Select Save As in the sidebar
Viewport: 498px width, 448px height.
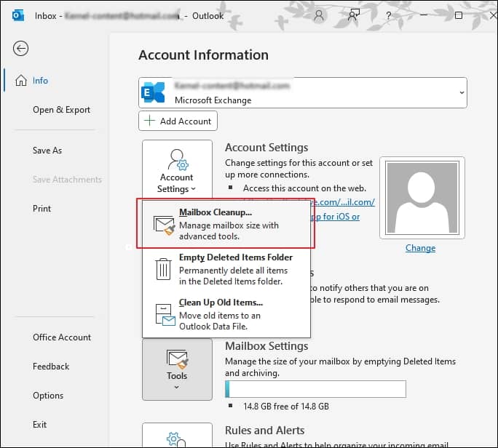click(x=47, y=151)
